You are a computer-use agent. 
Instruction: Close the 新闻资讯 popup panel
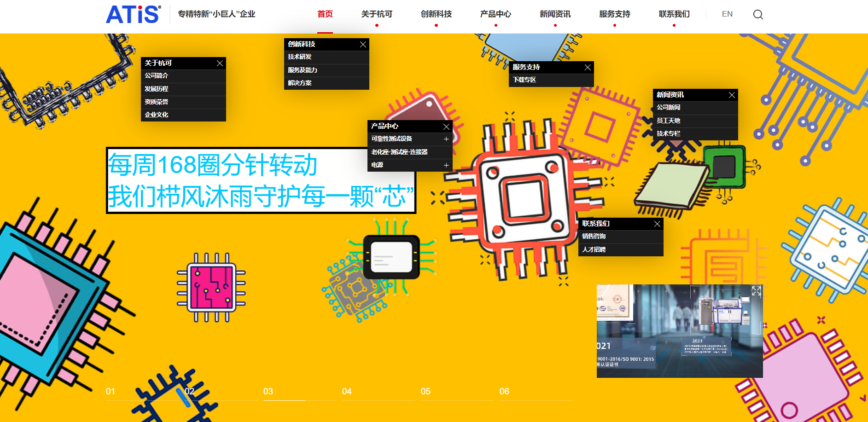[732, 95]
